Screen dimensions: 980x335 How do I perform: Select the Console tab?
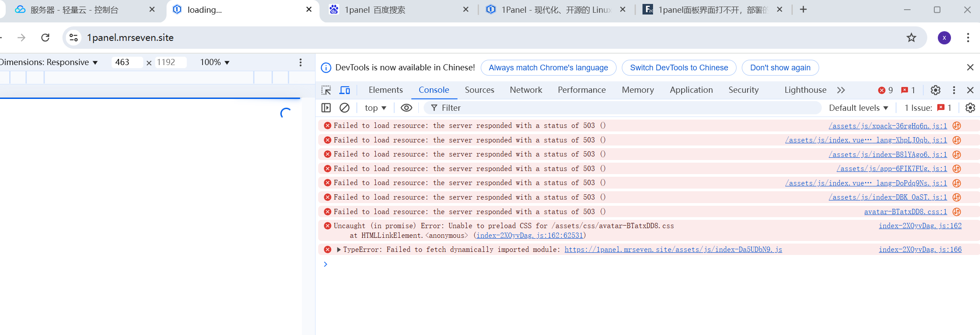(x=434, y=90)
